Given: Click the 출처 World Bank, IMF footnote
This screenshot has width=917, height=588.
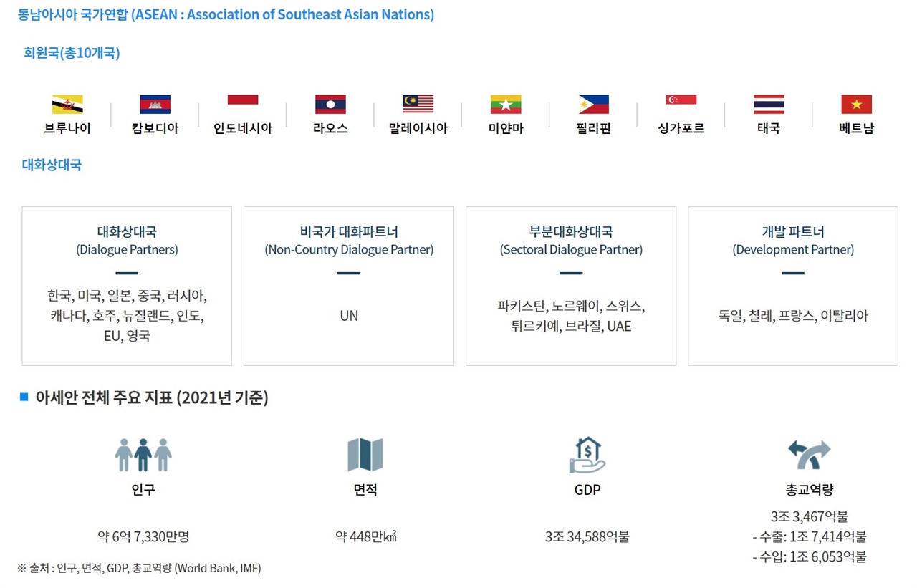Looking at the screenshot, I should pos(139,569).
